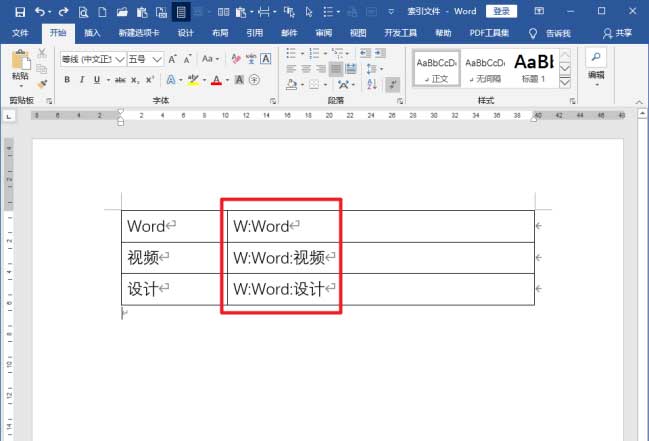Screen dimensions: 649x441
Task: Click the 登录 sign-in button
Action: 502,11
